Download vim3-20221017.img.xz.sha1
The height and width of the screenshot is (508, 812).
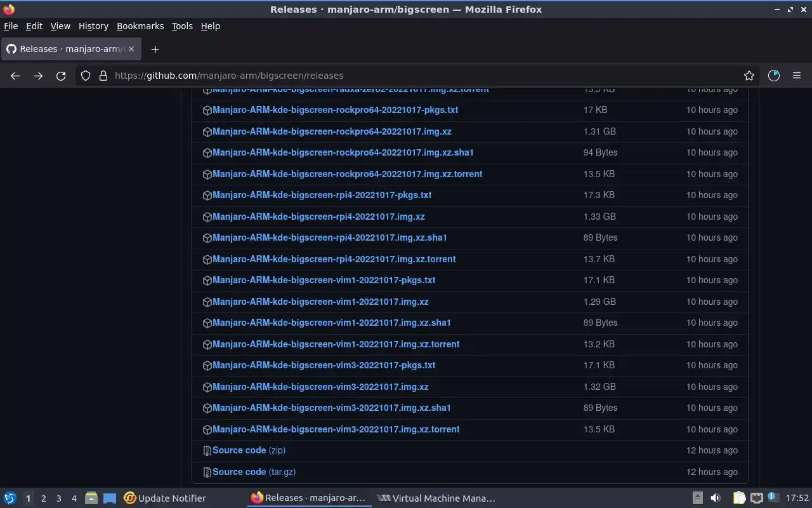tap(332, 408)
